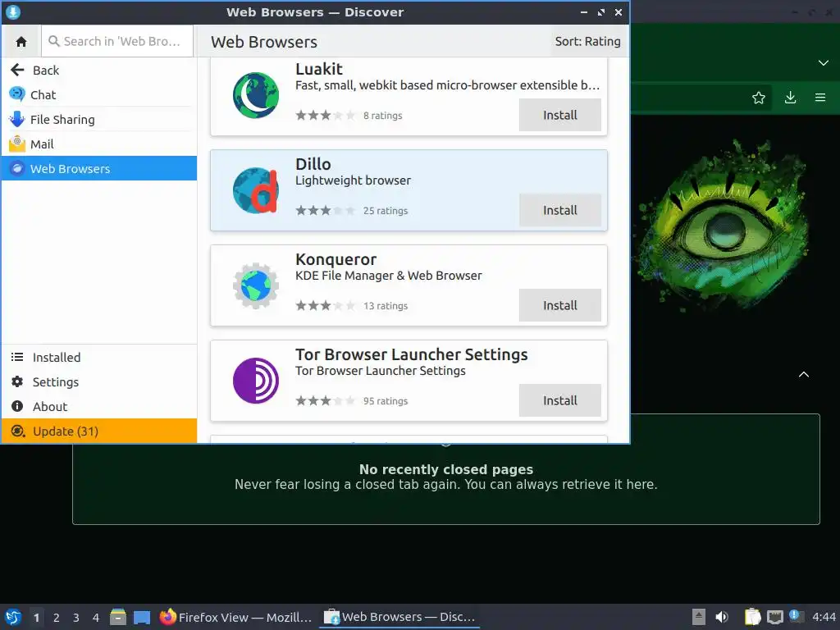The height and width of the screenshot is (630, 840).
Task: Click the File Sharing arrow icon
Action: click(17, 119)
